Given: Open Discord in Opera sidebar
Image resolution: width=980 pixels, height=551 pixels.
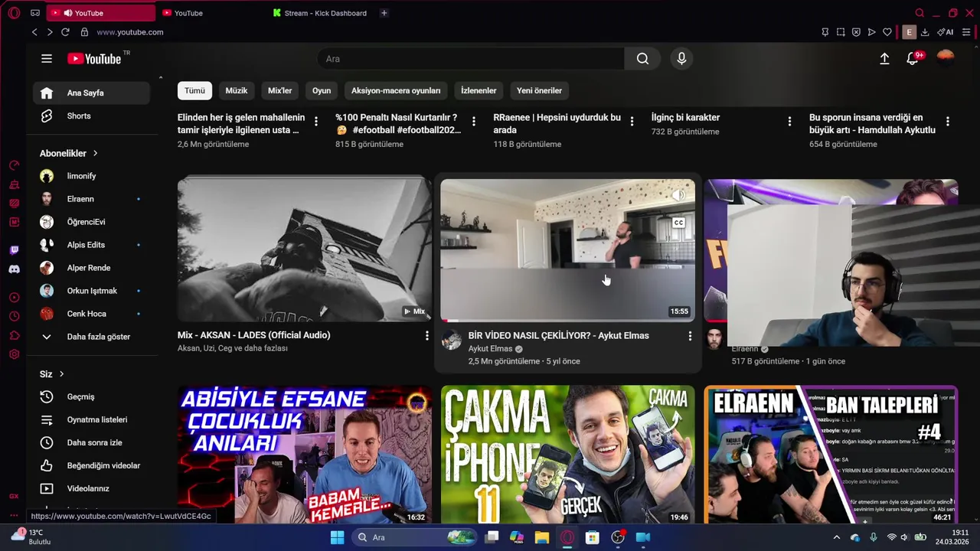Looking at the screenshot, I should (14, 269).
